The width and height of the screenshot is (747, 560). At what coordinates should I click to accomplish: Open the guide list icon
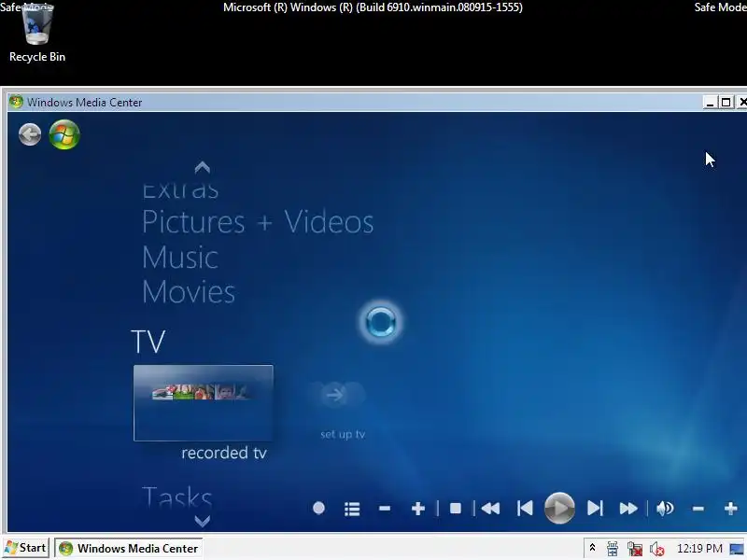pyautogui.click(x=352, y=509)
